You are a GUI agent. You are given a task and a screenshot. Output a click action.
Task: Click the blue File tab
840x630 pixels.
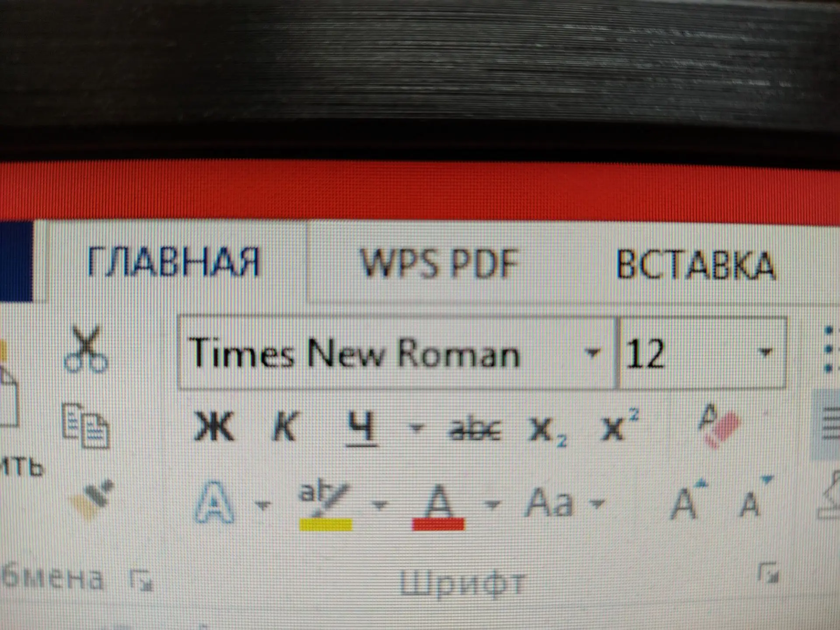click(16, 262)
